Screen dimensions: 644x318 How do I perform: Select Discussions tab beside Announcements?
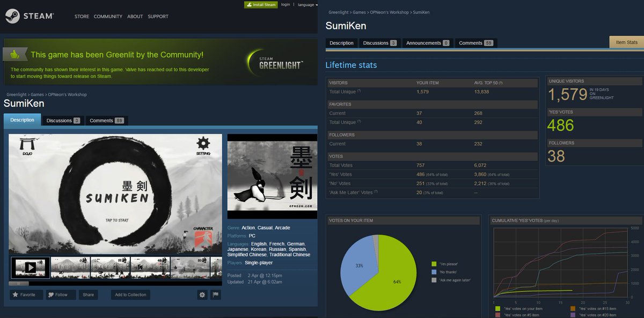(x=379, y=43)
